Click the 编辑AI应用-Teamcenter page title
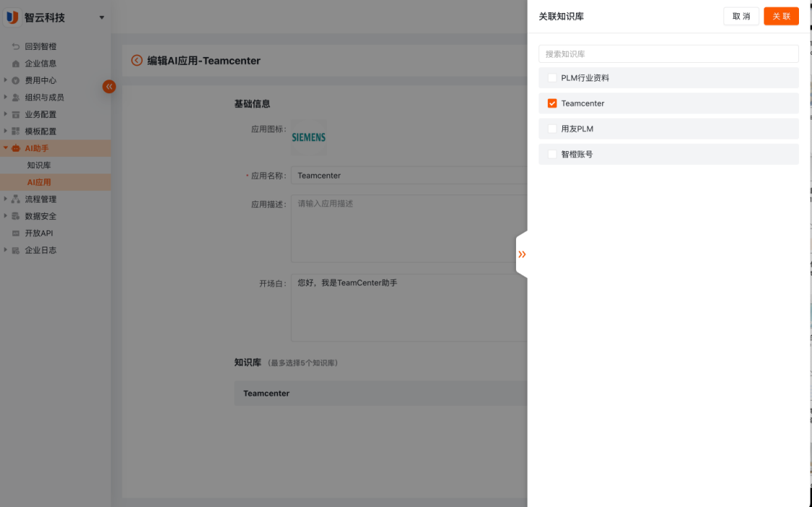 tap(204, 61)
